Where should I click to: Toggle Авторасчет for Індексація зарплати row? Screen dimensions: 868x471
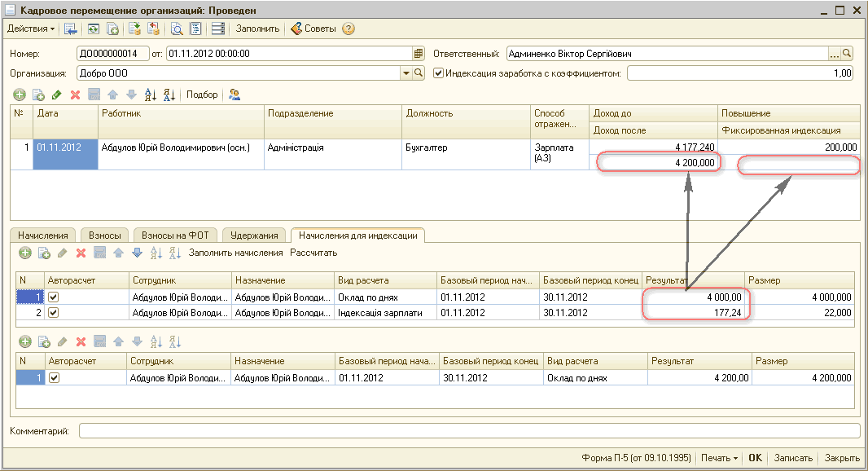point(53,313)
